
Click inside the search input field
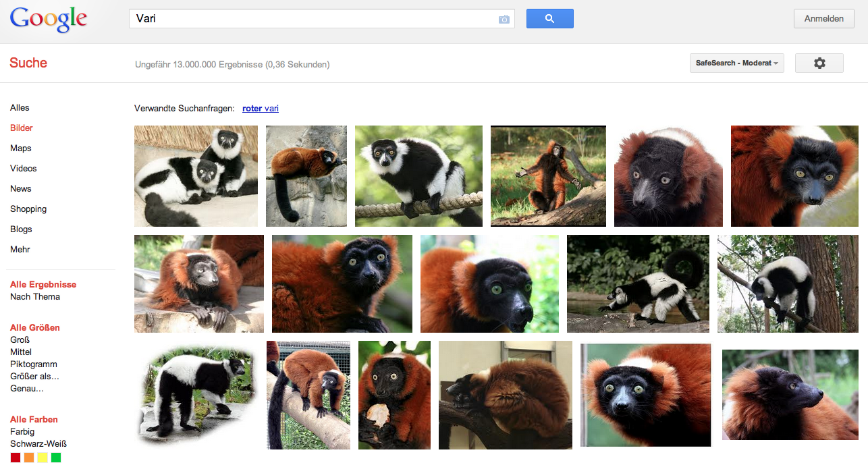(304, 18)
